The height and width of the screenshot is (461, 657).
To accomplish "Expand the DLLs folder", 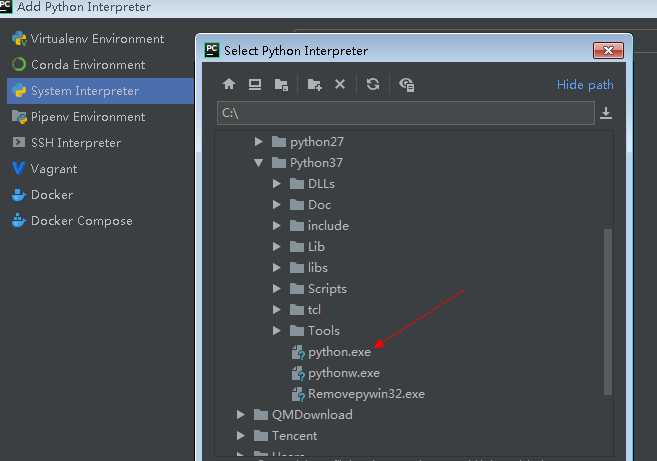I will (277, 184).
